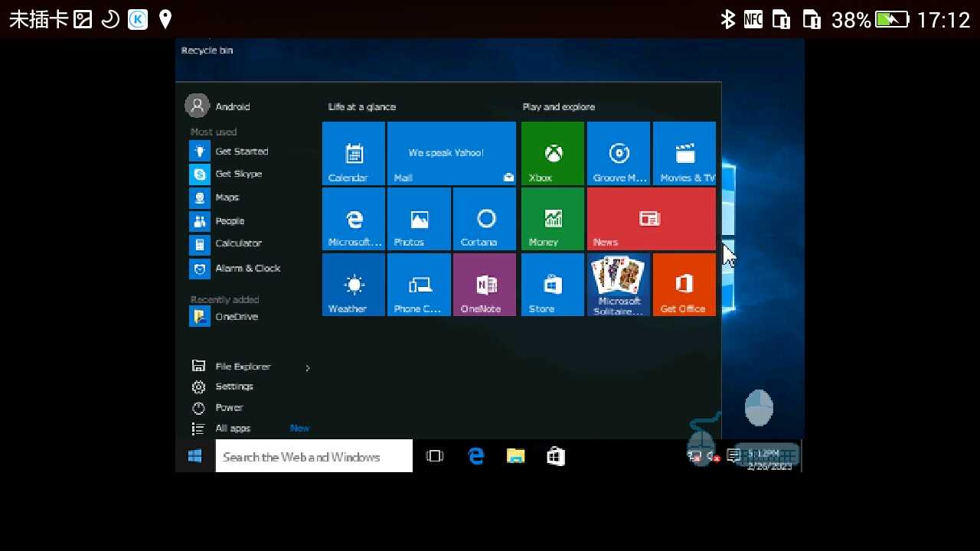Open the red News tile
The image size is (980, 551).
coord(652,219)
